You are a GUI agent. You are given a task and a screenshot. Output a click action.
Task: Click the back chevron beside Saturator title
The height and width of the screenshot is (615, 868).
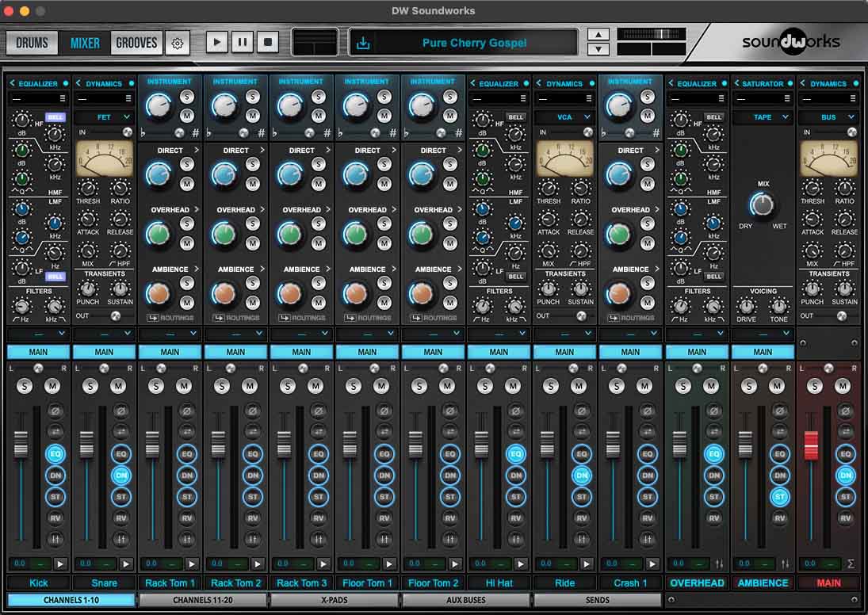(x=736, y=83)
